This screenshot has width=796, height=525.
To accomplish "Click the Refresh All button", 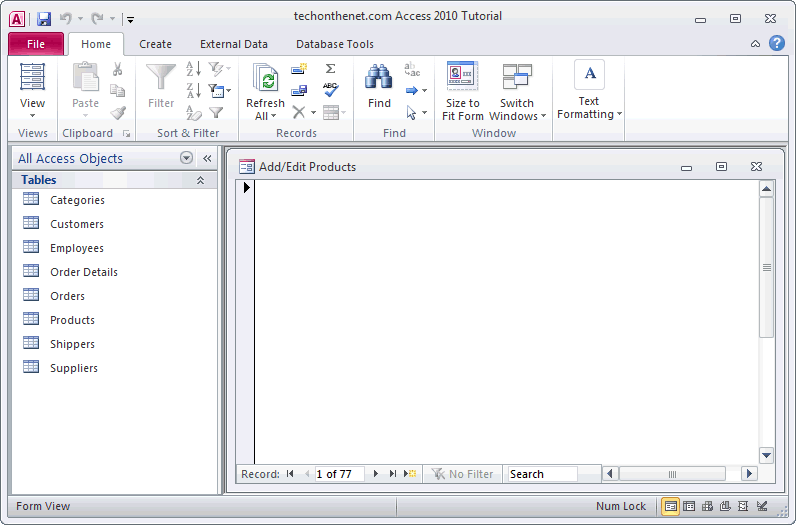I will pos(265,91).
